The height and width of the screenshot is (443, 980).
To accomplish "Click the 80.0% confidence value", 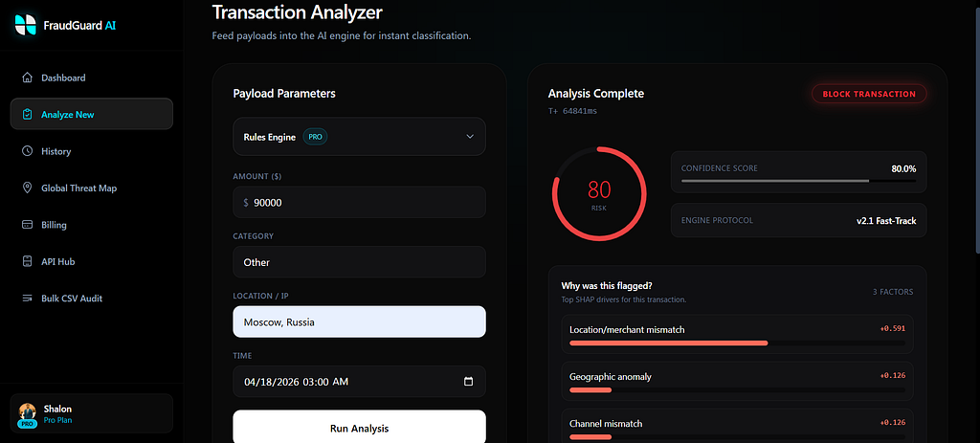I will [903, 168].
